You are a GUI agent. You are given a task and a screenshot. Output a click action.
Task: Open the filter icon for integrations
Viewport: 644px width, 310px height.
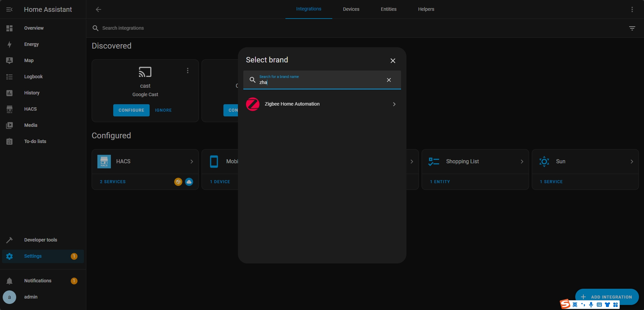pos(632,28)
